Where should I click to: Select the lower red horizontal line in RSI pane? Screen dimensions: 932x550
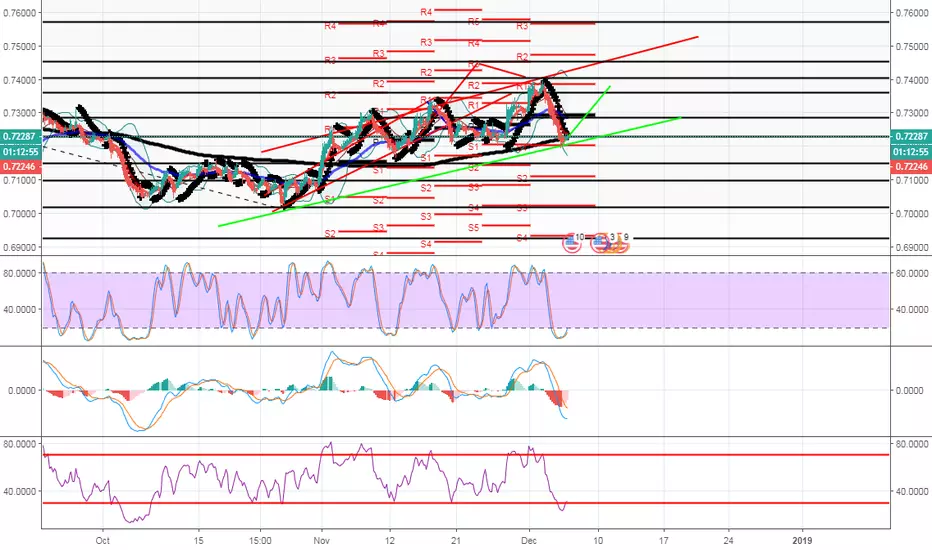pyautogui.click(x=465, y=503)
